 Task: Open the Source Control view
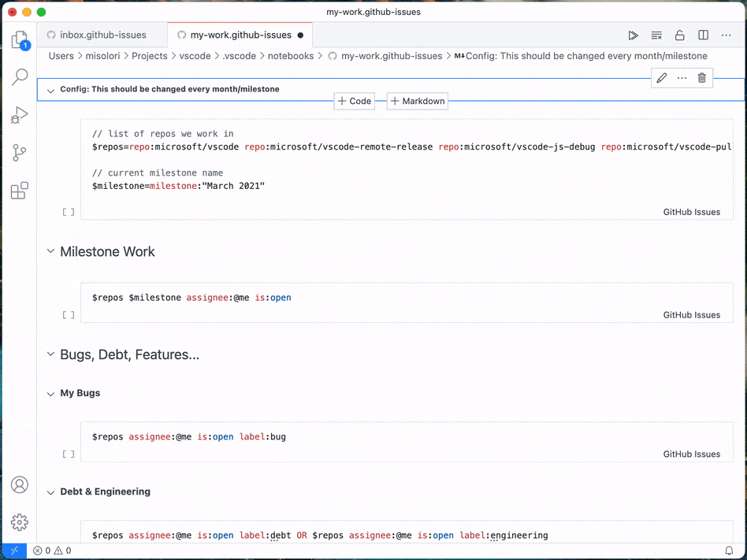[19, 152]
